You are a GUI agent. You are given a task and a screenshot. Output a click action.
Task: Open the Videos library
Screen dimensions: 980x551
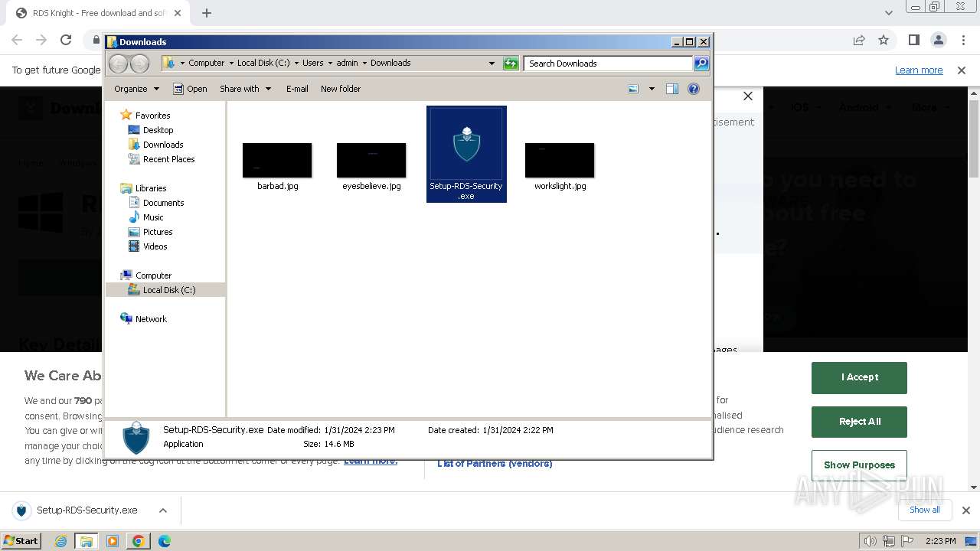tap(155, 246)
